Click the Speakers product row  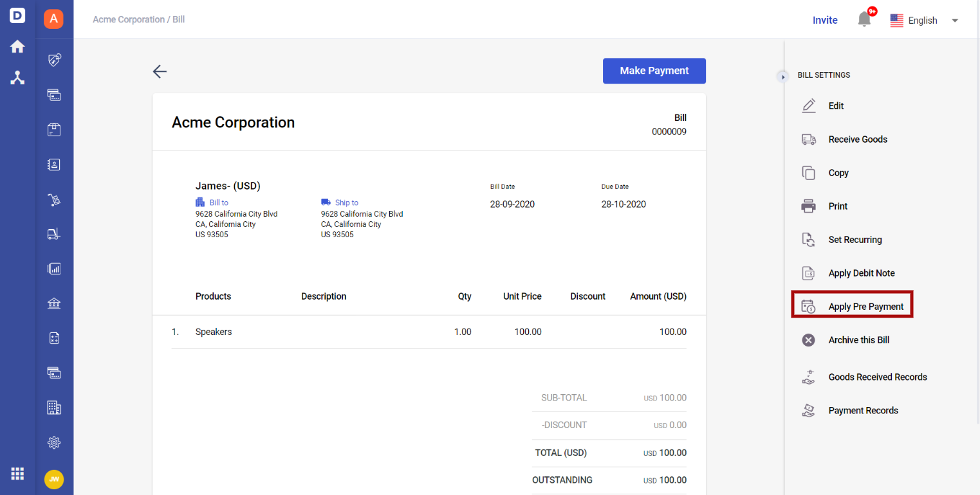[x=429, y=332]
